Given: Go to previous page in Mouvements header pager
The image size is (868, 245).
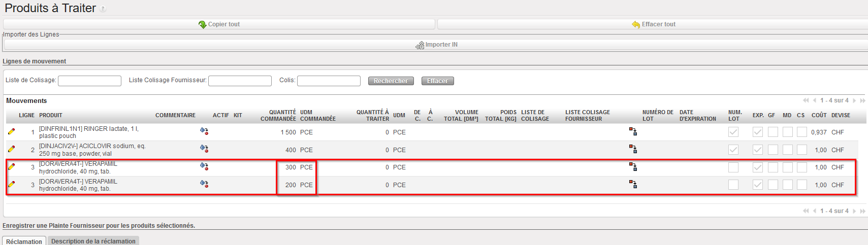Looking at the screenshot, I should click(x=815, y=100).
